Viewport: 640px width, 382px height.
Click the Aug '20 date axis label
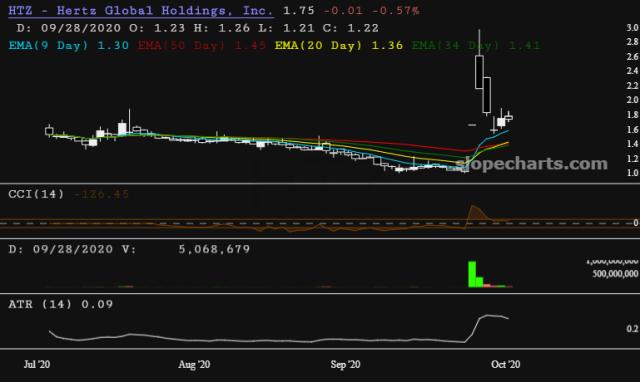click(x=194, y=364)
